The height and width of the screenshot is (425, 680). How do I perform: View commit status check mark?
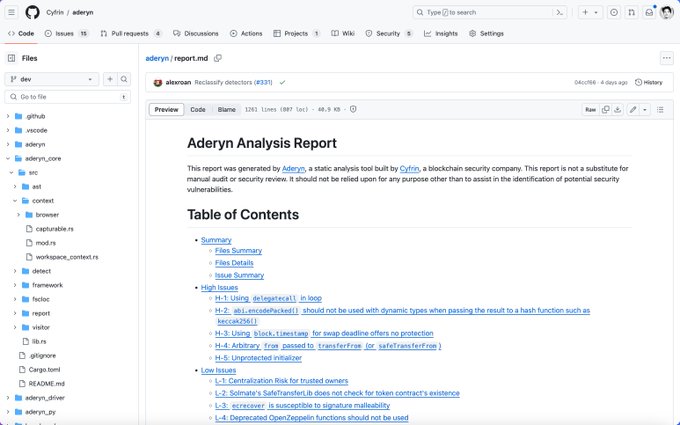click(282, 82)
